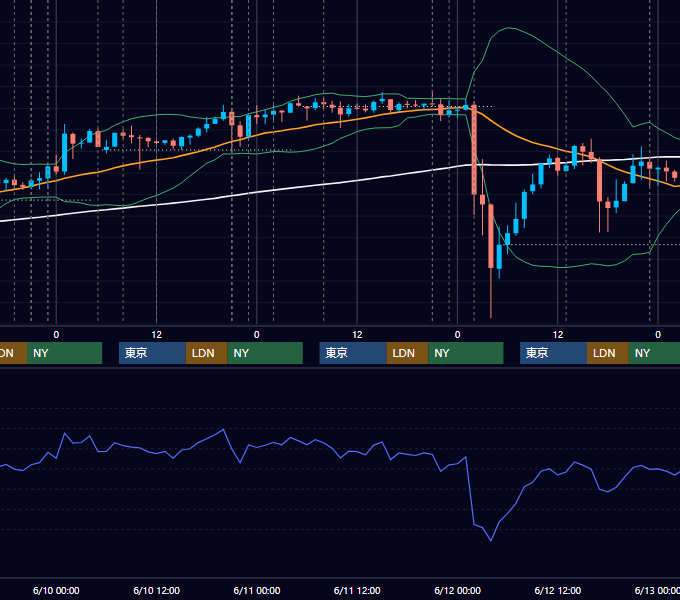Select the 東京 session block at 6/11 12:00
680x600 pixels.
pyautogui.click(x=353, y=353)
